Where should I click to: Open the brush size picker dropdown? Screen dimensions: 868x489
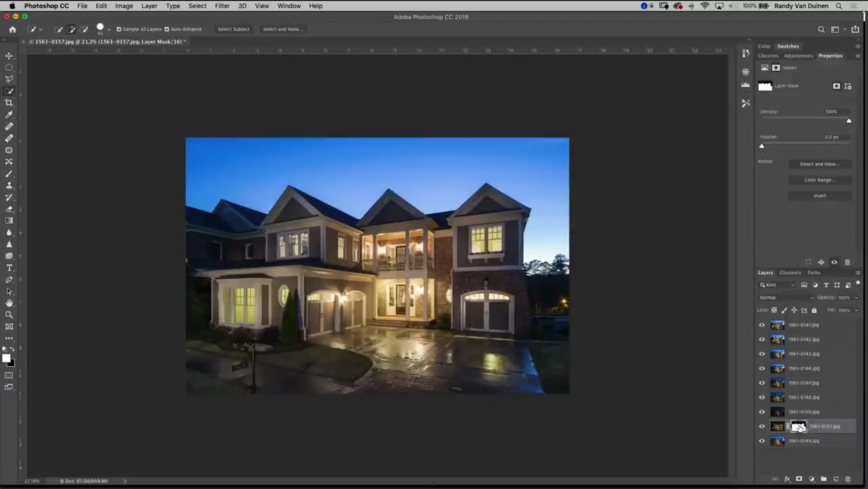pos(109,30)
